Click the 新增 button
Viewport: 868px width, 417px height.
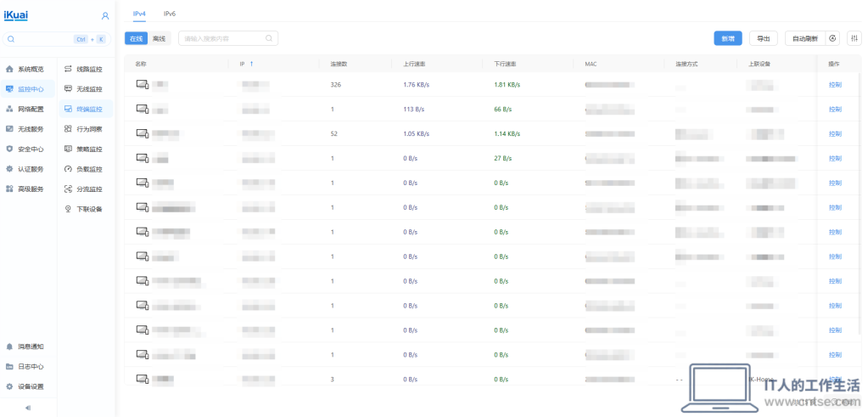[728, 38]
